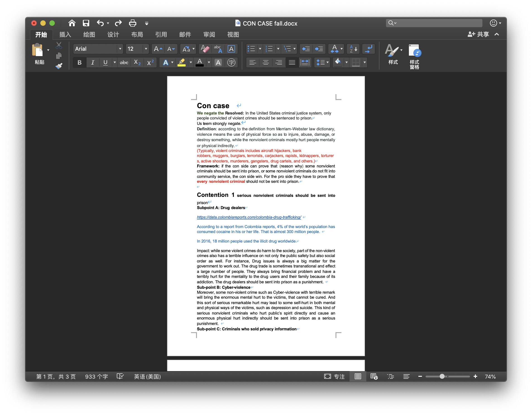Viewport: 532px width, 415px height.
Task: Toggle show paragraph marks
Action: pos(369,49)
